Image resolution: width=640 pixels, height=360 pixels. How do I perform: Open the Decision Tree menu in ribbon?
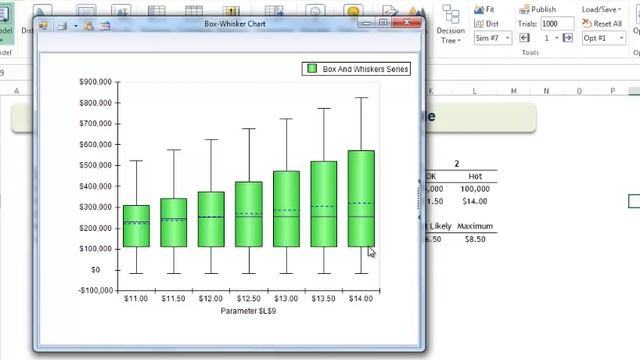451,24
